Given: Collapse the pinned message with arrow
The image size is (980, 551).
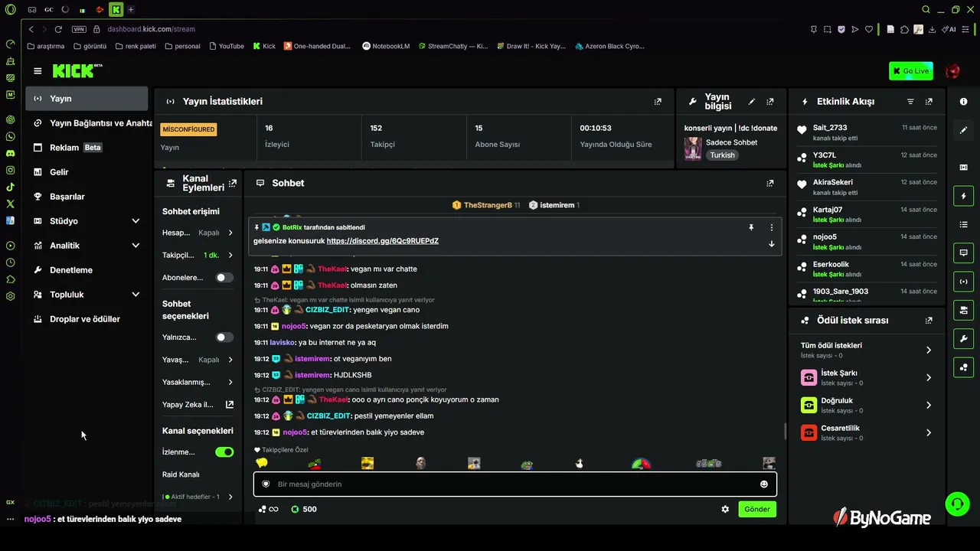Looking at the screenshot, I should click(771, 244).
